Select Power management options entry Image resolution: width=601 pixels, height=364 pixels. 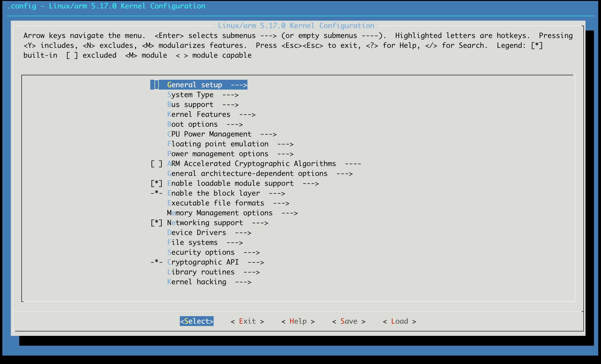pyautogui.click(x=230, y=154)
